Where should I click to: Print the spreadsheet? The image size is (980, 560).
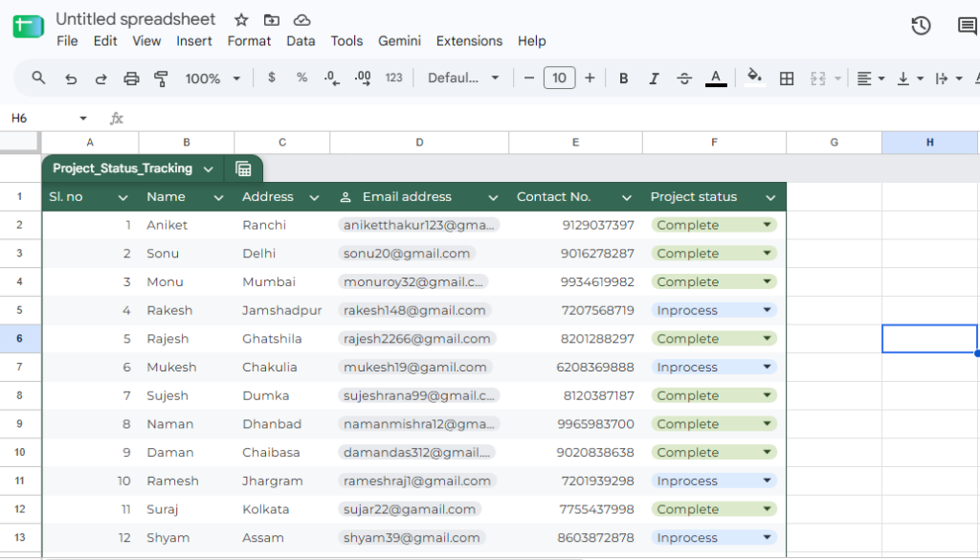click(131, 78)
